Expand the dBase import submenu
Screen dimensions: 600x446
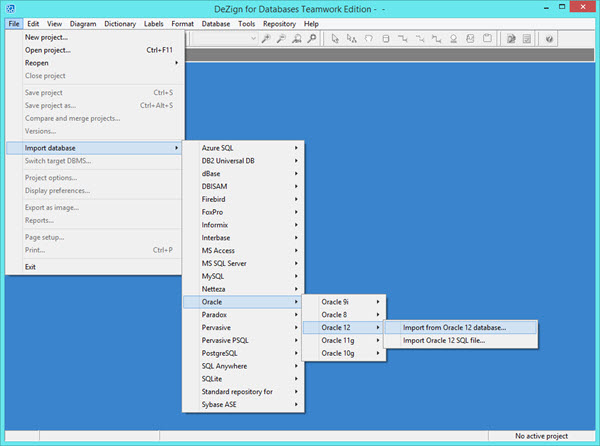tap(243, 174)
